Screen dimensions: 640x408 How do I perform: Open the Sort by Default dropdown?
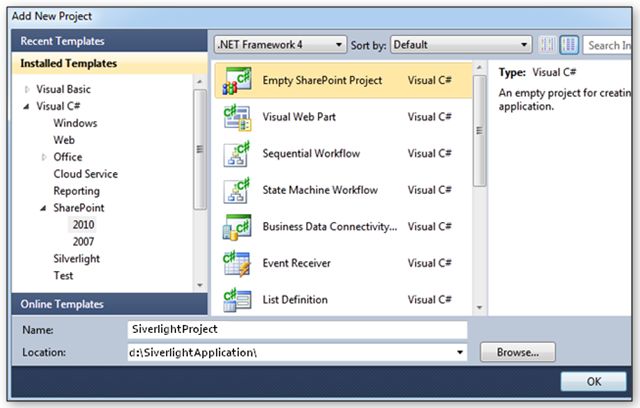tap(461, 44)
